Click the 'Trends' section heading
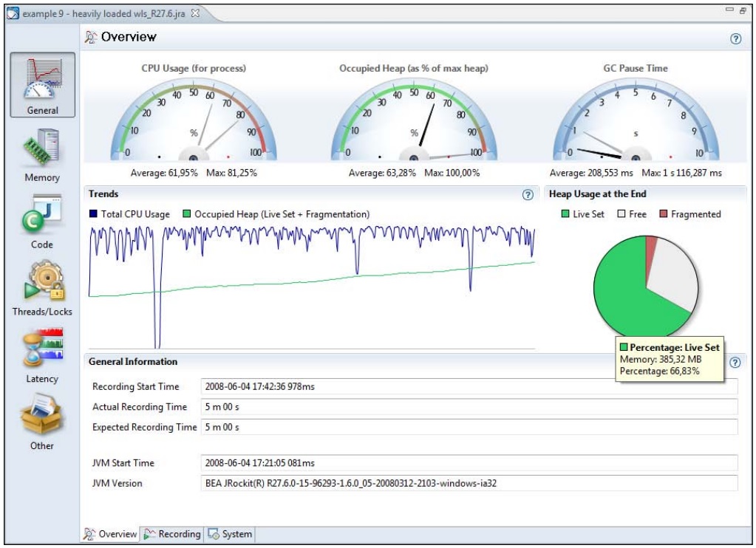 click(103, 193)
